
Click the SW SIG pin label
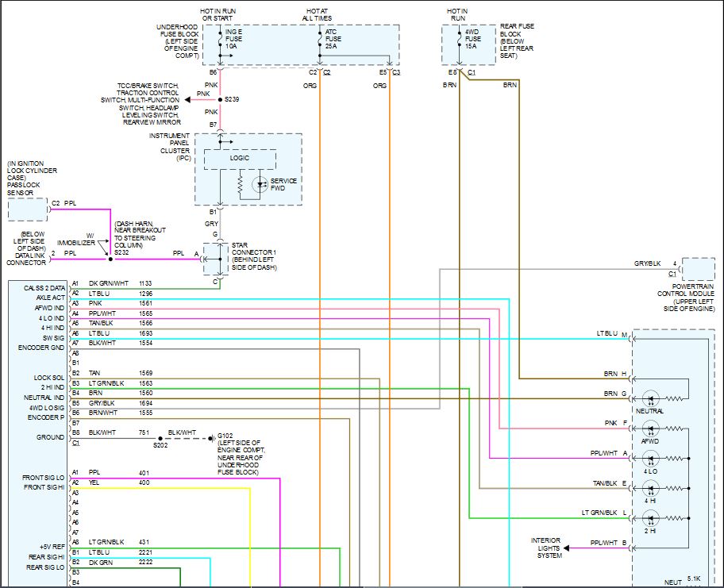[53, 338]
